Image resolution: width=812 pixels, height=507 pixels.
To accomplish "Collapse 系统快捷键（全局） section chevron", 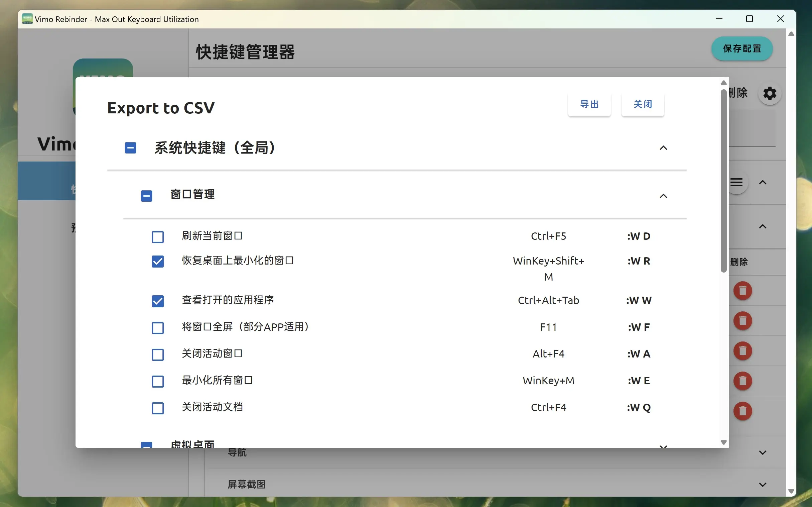I will [x=663, y=148].
